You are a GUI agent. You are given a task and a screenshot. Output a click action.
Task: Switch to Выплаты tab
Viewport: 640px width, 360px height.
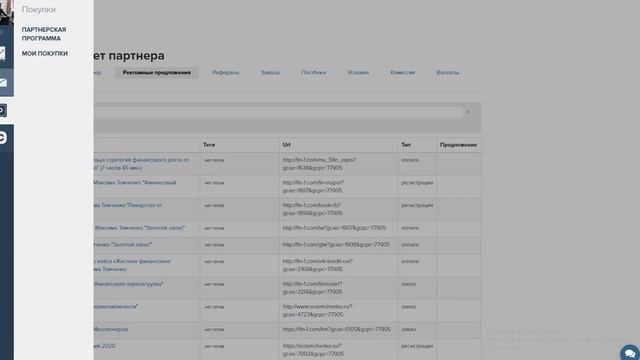(x=448, y=72)
